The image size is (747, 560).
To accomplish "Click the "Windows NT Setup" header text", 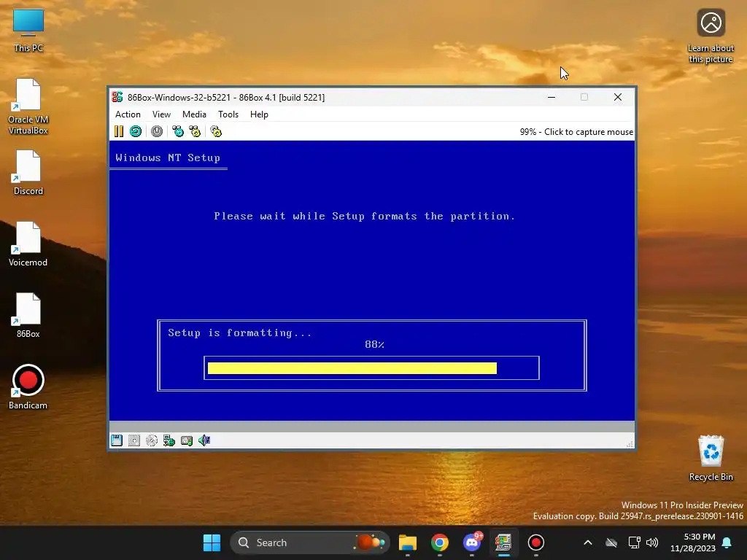I will coord(168,157).
